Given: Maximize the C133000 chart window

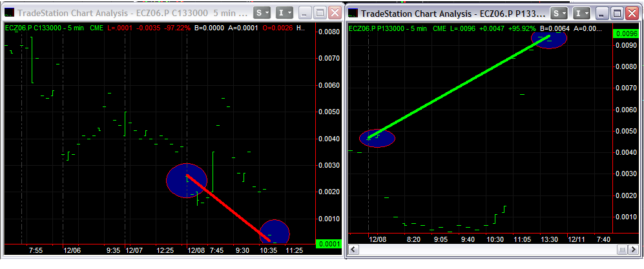Looking at the screenshot, I should click(320, 13).
